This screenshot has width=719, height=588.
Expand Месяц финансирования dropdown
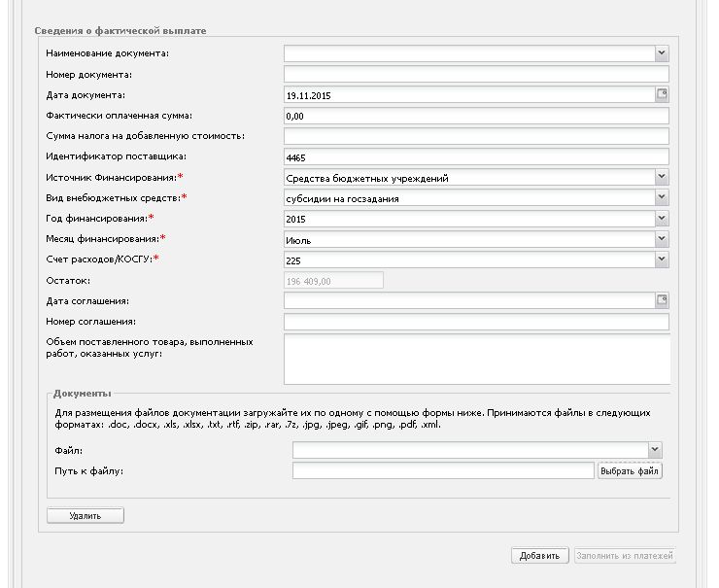coord(662,239)
